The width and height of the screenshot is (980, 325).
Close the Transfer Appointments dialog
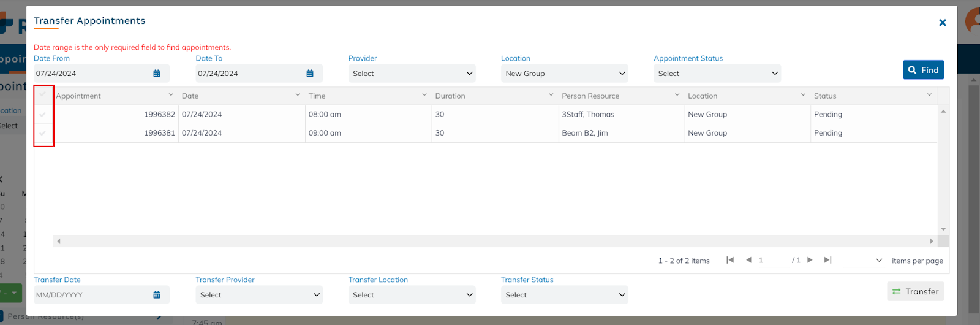click(x=942, y=23)
